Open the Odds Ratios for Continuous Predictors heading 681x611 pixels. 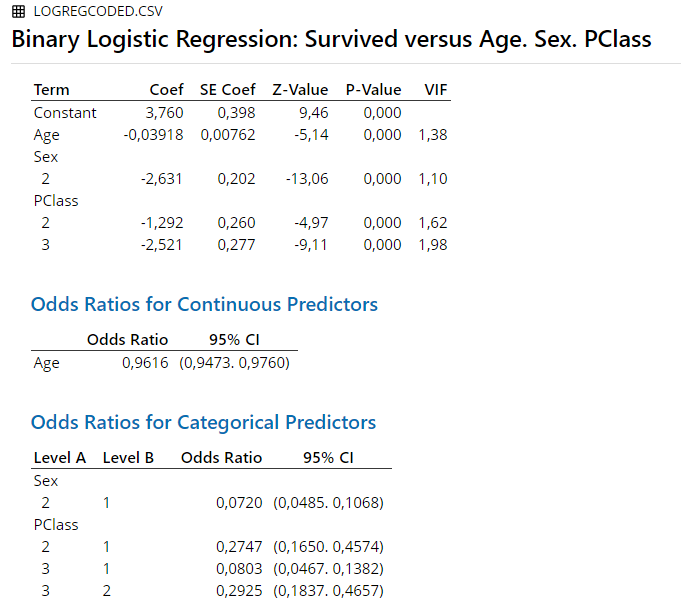click(204, 304)
